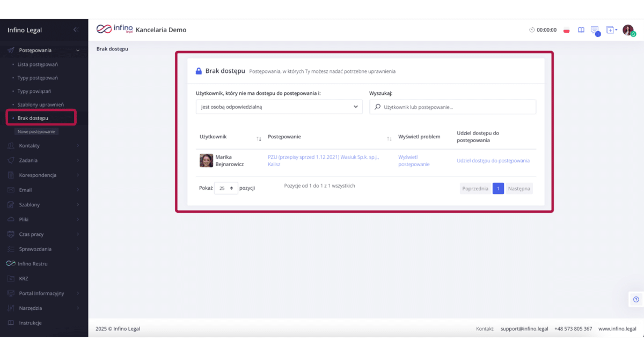Expand the Sprawozdania menu

coord(78,249)
